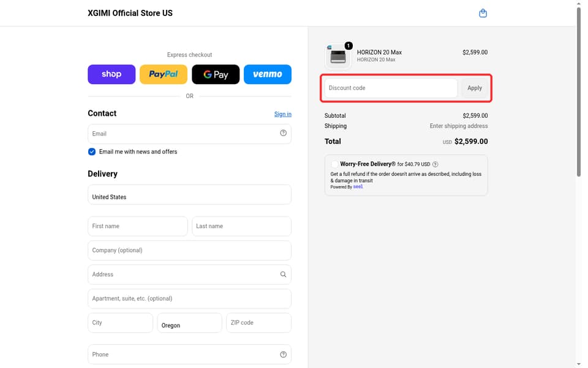Image resolution: width=588 pixels, height=368 pixels.
Task: Click the phone field help icon
Action: tap(283, 355)
